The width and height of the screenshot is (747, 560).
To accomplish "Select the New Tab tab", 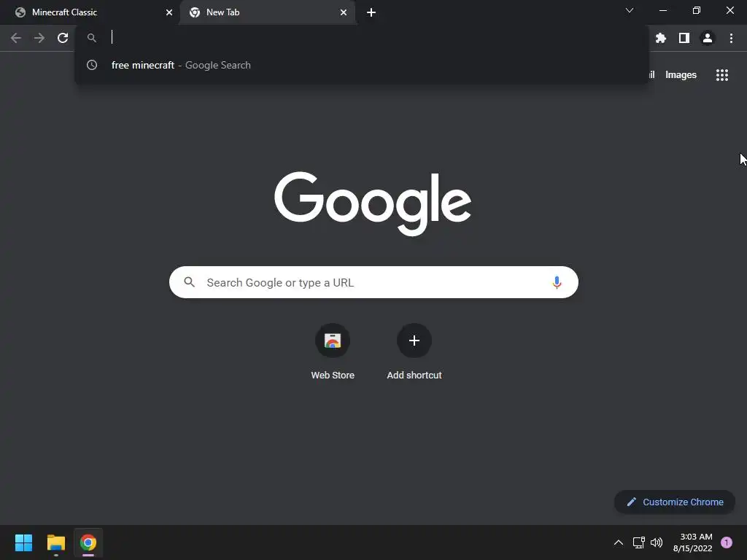I will point(267,12).
